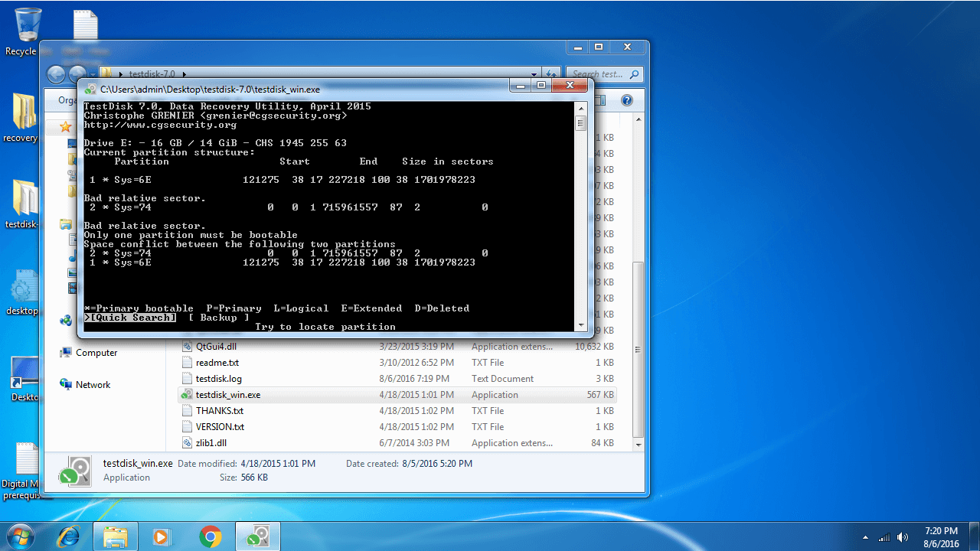980x551 pixels.
Task: Click Text Document type of testdisk.log
Action: click(503, 379)
